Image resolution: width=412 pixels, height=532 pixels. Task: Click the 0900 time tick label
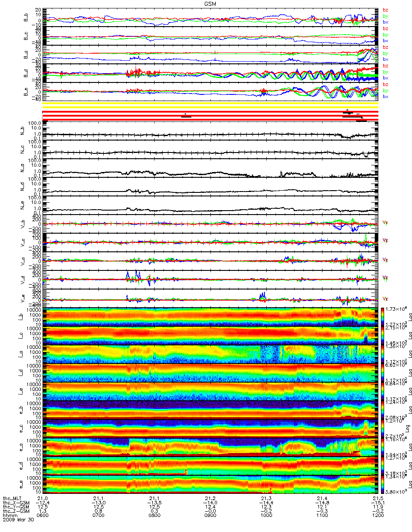click(210, 516)
